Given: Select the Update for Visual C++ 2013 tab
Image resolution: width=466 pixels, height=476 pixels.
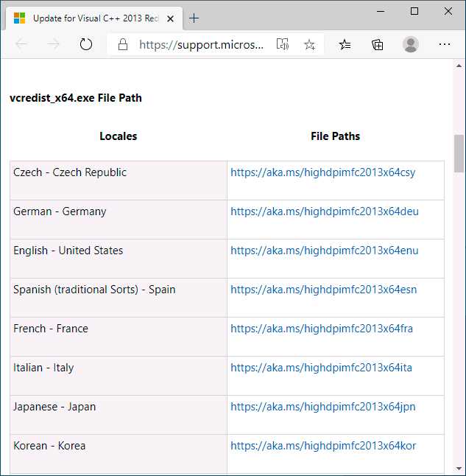Looking at the screenshot, I should (x=94, y=18).
